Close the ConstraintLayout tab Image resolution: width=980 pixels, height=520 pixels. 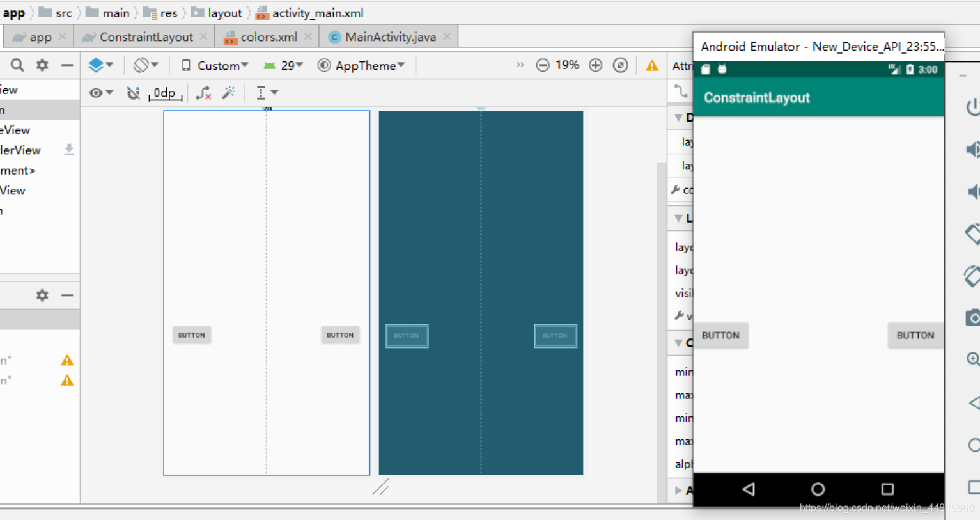pyautogui.click(x=203, y=37)
